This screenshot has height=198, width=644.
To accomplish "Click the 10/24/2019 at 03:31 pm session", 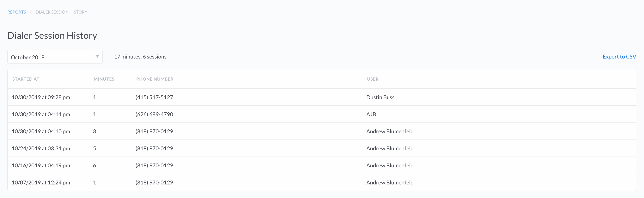I will click(322, 148).
